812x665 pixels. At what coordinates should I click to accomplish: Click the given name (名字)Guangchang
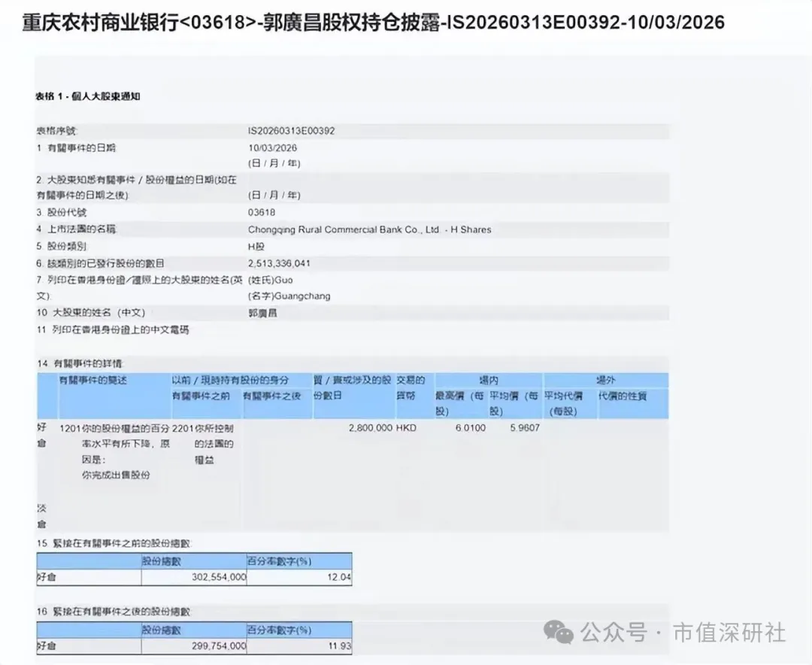pos(289,296)
